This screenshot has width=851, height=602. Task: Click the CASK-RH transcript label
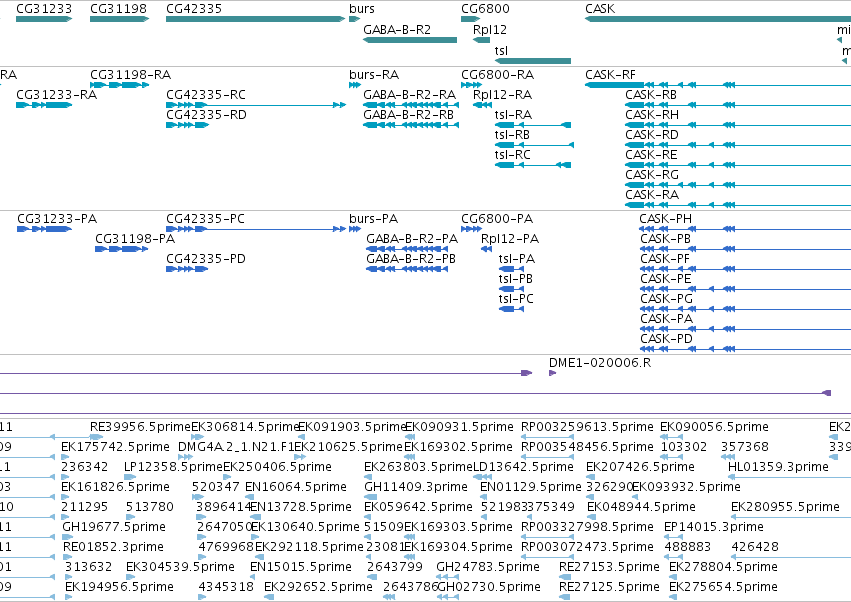652,115
